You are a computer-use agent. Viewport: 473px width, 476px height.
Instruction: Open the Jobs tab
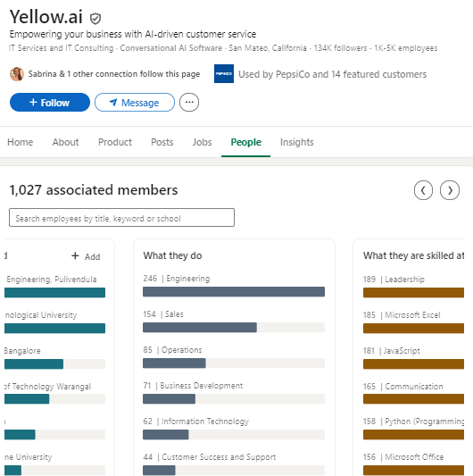(x=202, y=142)
